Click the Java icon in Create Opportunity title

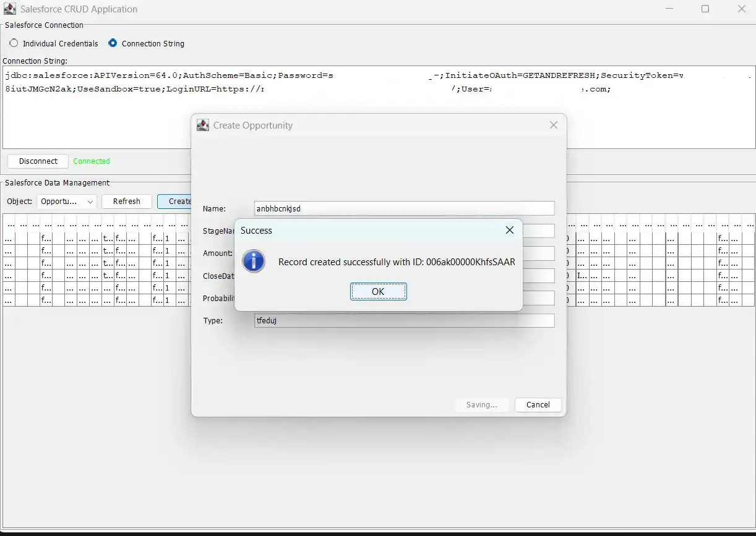tap(203, 125)
